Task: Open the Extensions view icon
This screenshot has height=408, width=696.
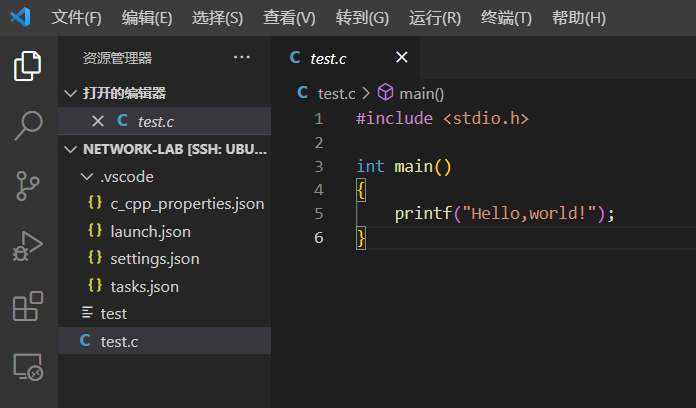Action: click(28, 306)
